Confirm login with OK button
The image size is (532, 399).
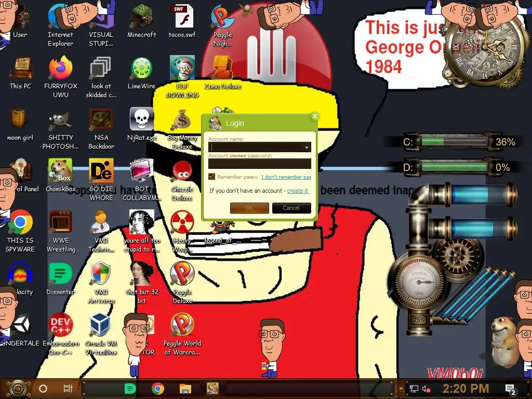click(x=249, y=208)
